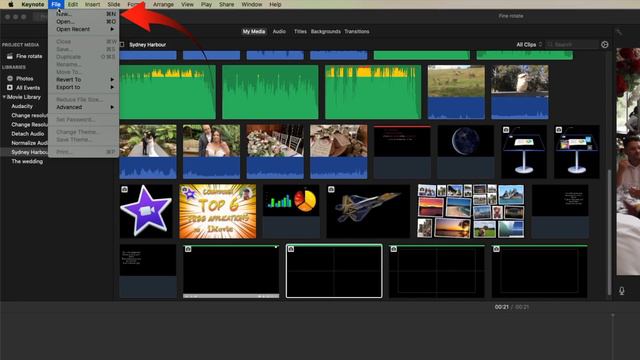Open the Slide menu
Image resolution: width=640 pixels, height=360 pixels.
pyautogui.click(x=113, y=4)
